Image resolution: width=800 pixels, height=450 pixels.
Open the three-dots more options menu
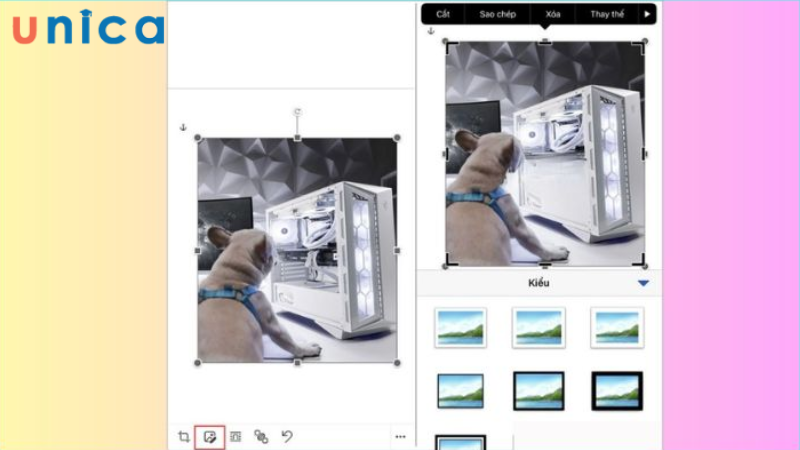[x=401, y=437]
